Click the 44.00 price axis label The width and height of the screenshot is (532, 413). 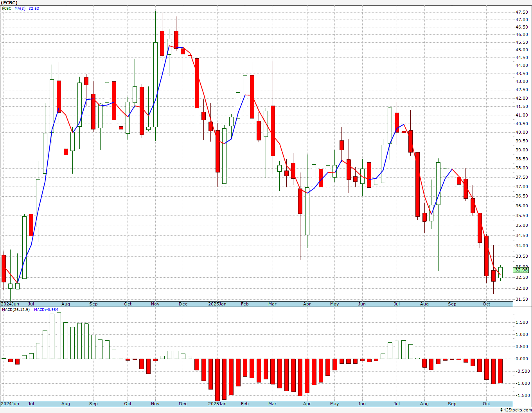pyautogui.click(x=521, y=65)
